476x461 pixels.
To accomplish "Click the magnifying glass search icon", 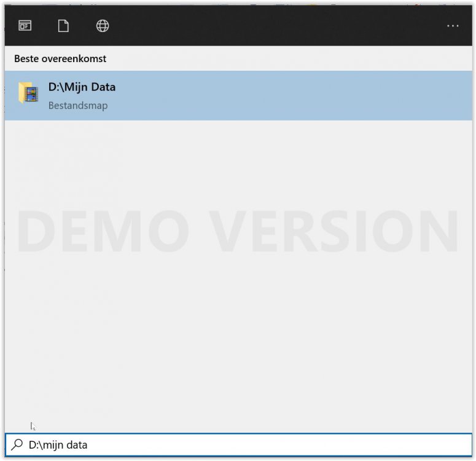I will click(x=17, y=444).
